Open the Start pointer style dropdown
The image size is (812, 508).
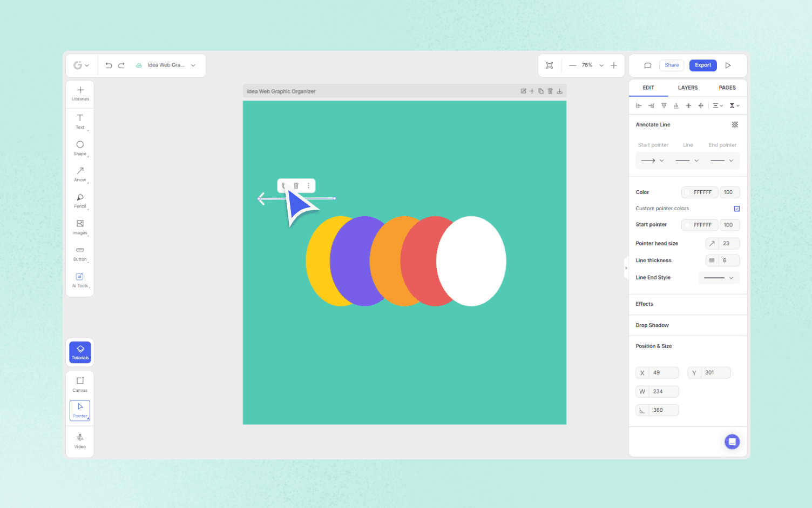[652, 161]
